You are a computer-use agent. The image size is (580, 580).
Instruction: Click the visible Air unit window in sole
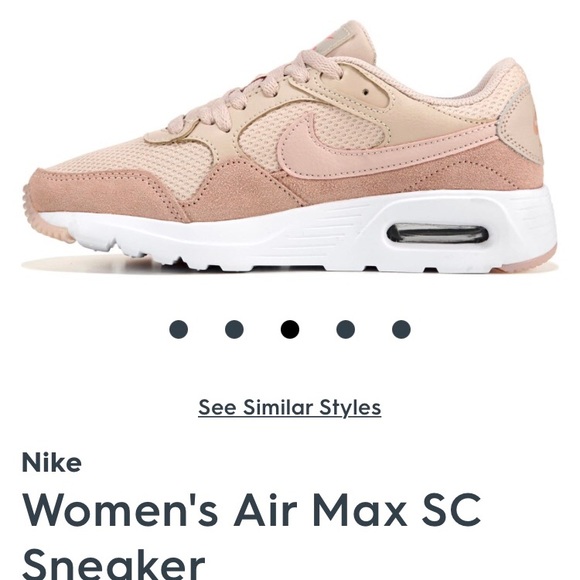click(x=438, y=235)
